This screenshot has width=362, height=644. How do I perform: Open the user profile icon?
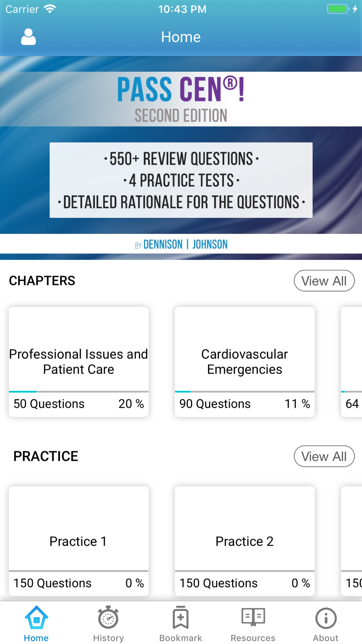(28, 37)
